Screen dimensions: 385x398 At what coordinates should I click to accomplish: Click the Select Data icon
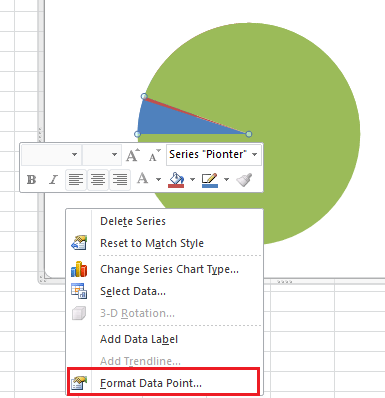79,291
